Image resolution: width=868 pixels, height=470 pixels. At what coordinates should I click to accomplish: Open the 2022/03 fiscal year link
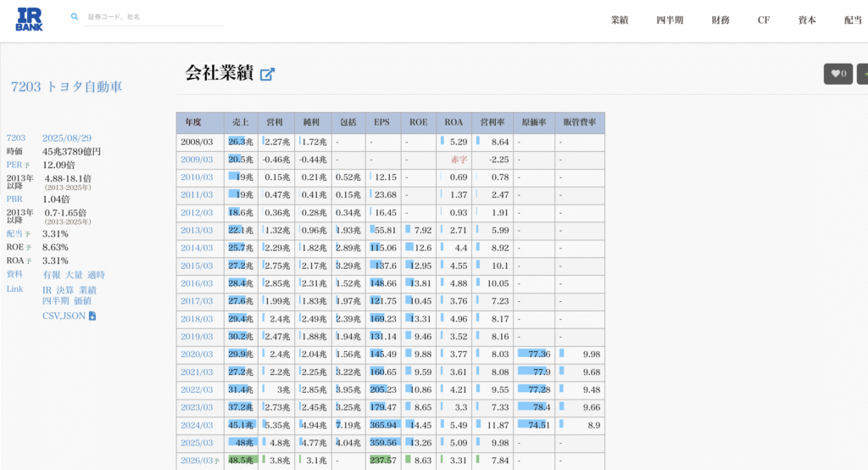pos(197,390)
